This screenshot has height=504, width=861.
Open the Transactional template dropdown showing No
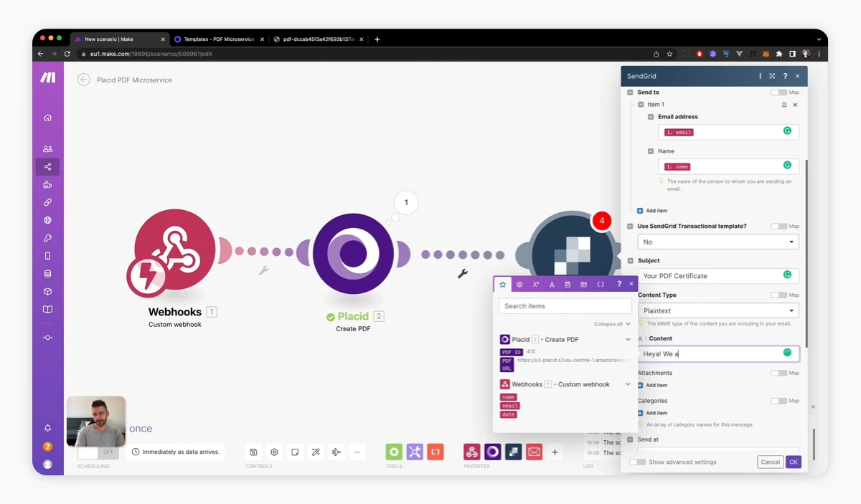point(718,242)
